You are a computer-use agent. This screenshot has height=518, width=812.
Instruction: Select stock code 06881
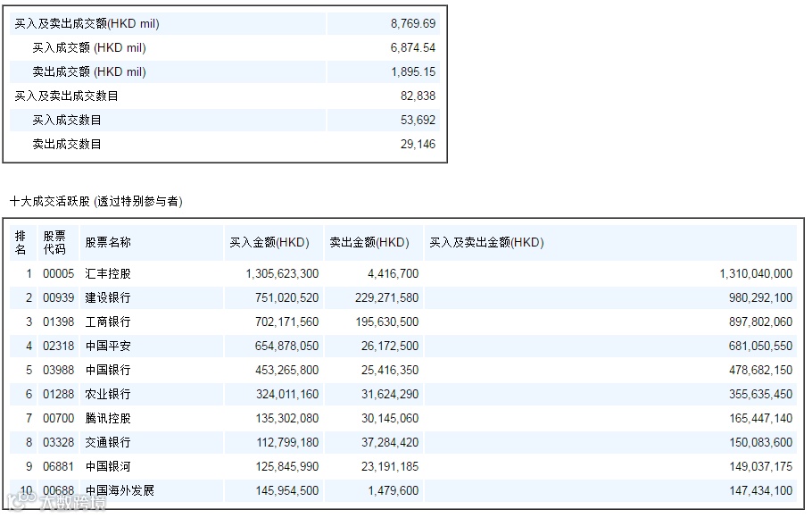[x=59, y=467]
